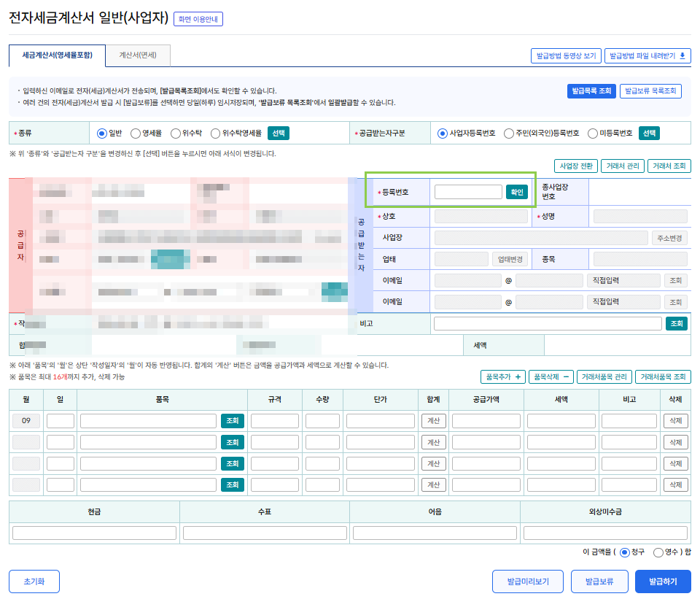Screen dimensions: 700x599
Task: Click 발급보류 목록조회 button
Action: pos(650,91)
